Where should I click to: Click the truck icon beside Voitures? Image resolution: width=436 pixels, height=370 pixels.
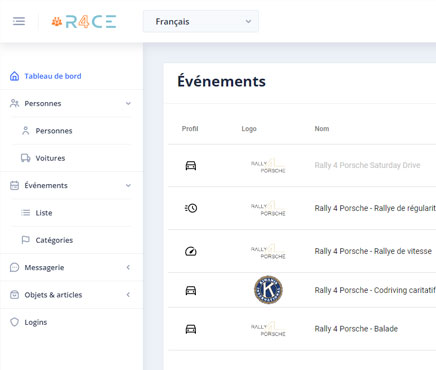click(26, 158)
